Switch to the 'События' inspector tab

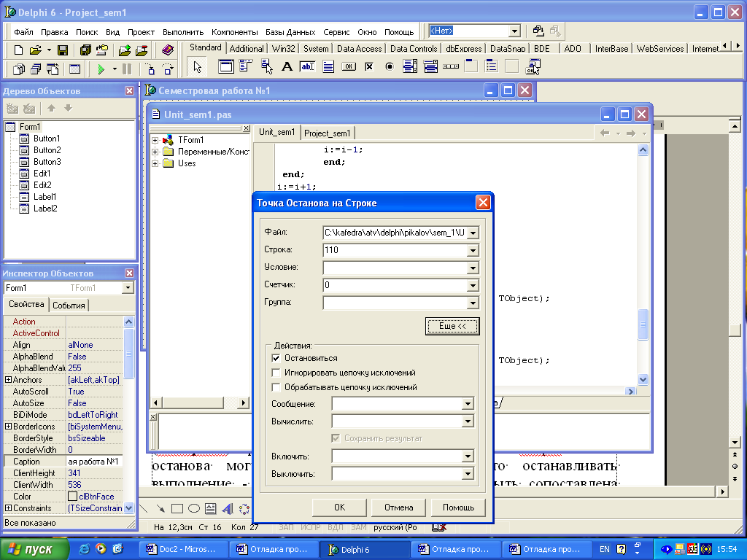point(69,306)
